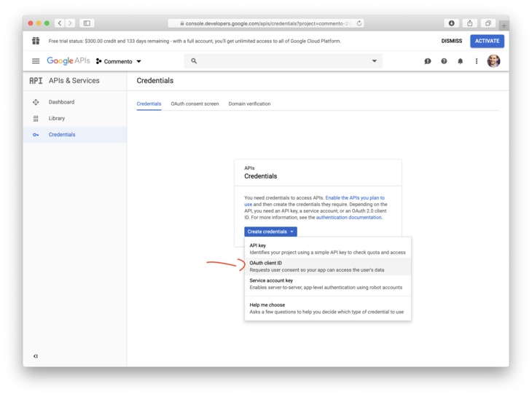Open the hamburger navigation menu
The height and width of the screenshot is (397, 532).
(36, 61)
